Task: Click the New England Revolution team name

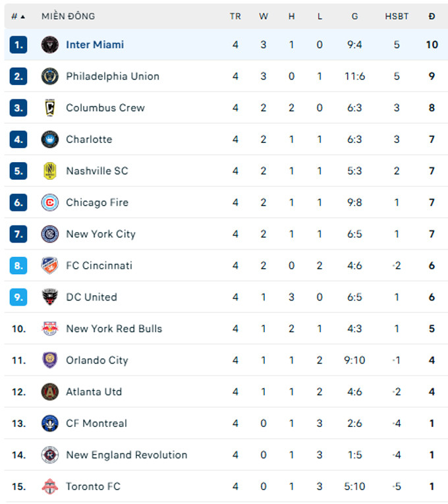Action: pyautogui.click(x=126, y=455)
